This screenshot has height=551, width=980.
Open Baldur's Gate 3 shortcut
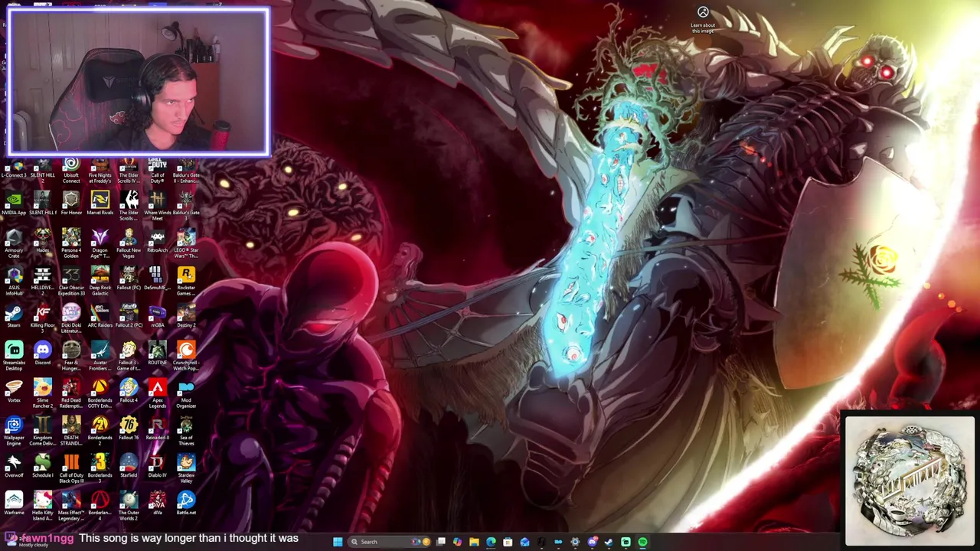[x=186, y=207]
